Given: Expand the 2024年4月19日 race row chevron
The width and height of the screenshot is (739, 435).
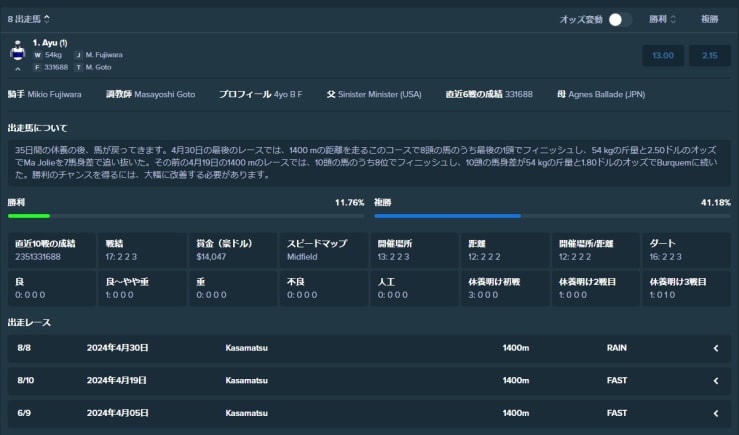Looking at the screenshot, I should click(x=715, y=381).
